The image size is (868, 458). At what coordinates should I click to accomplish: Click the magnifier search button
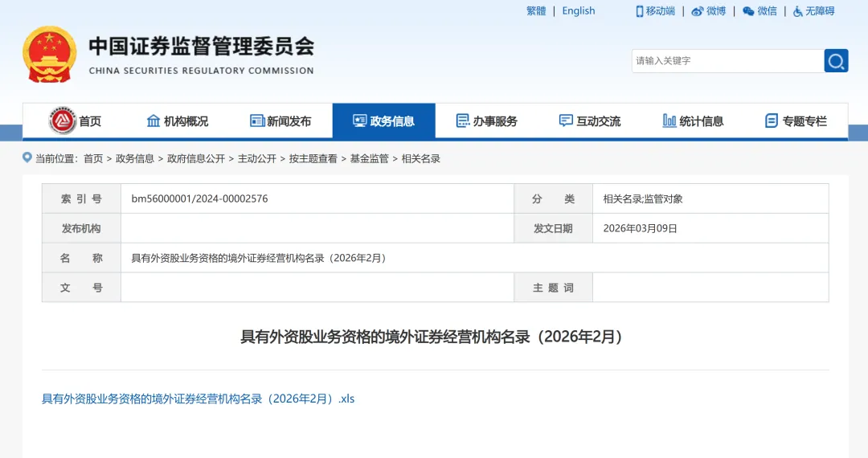coord(836,61)
